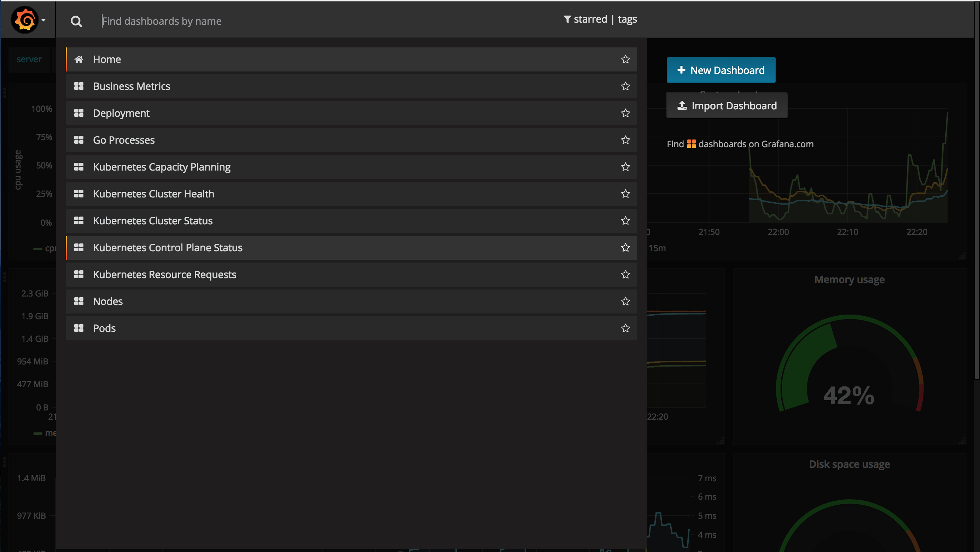This screenshot has width=980, height=552.
Task: Star Kubernetes Resource Requests dashboard
Action: (x=625, y=275)
